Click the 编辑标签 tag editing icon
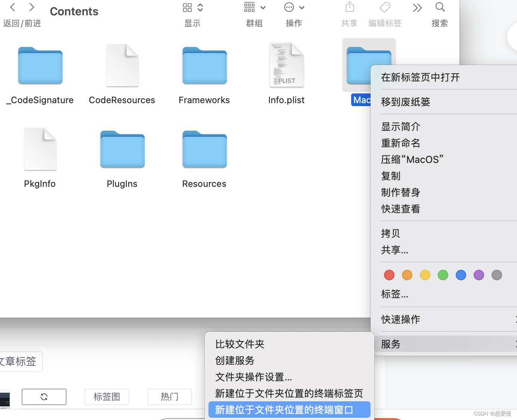The image size is (517, 420). [x=385, y=7]
